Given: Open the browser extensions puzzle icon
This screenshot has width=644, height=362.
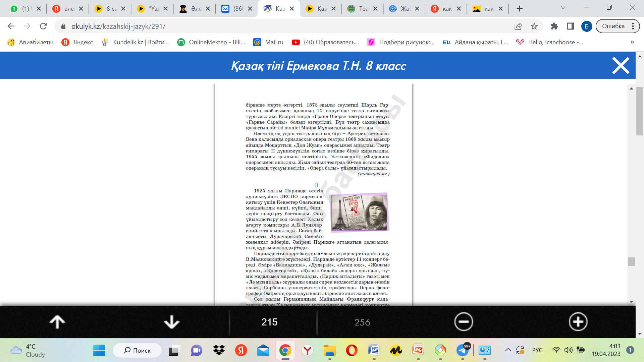Looking at the screenshot, I should coord(554,26).
